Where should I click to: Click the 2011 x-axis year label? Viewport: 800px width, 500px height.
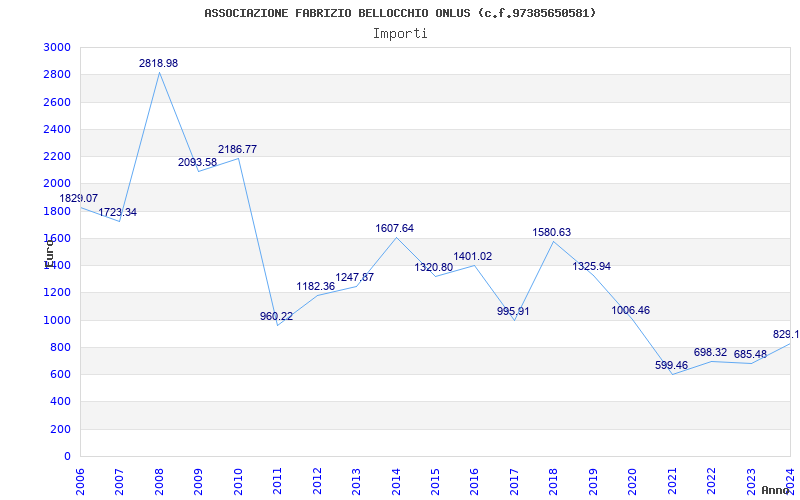(278, 480)
